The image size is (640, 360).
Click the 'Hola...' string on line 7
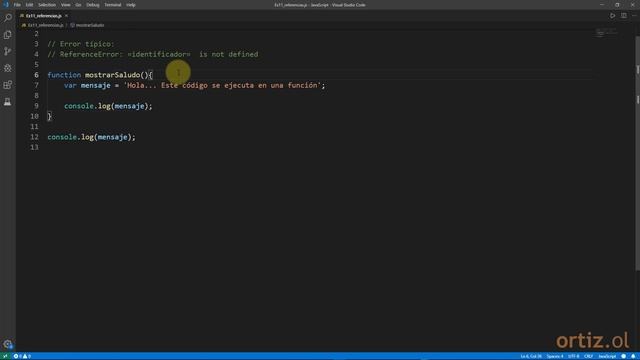(x=222, y=85)
